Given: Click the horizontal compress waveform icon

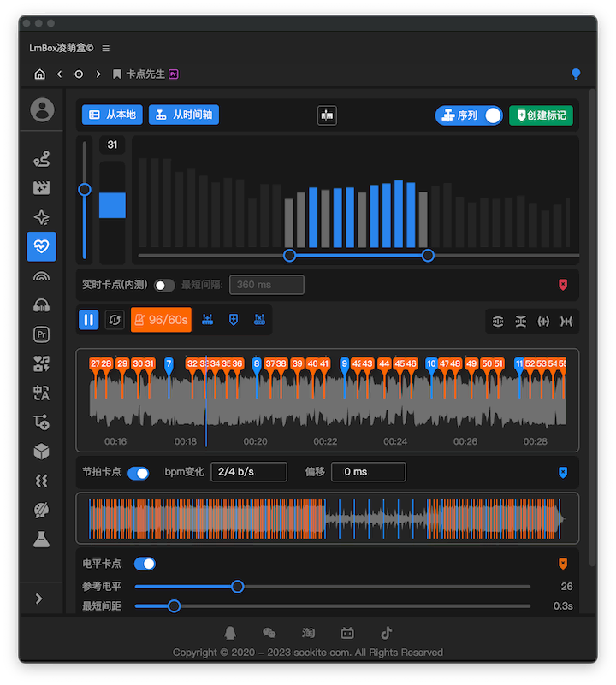Looking at the screenshot, I should [566, 322].
